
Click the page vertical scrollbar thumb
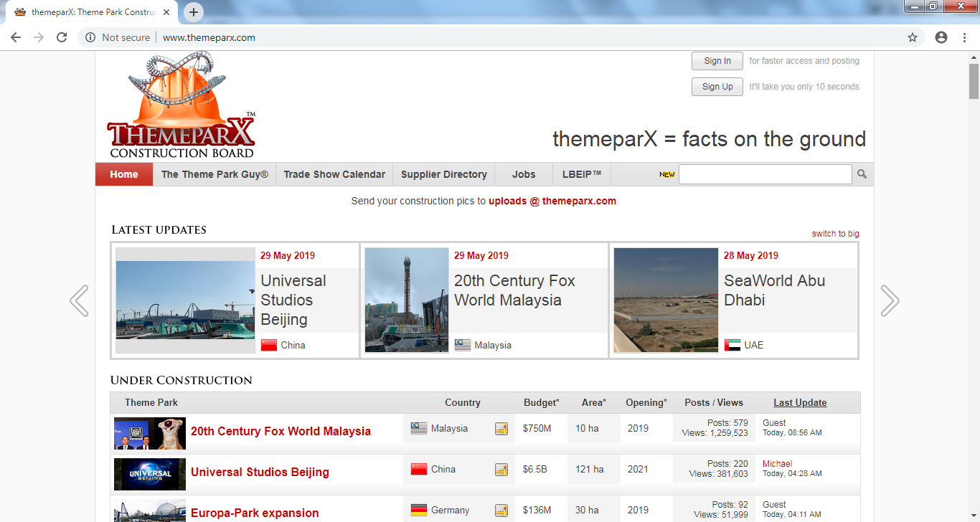974,80
